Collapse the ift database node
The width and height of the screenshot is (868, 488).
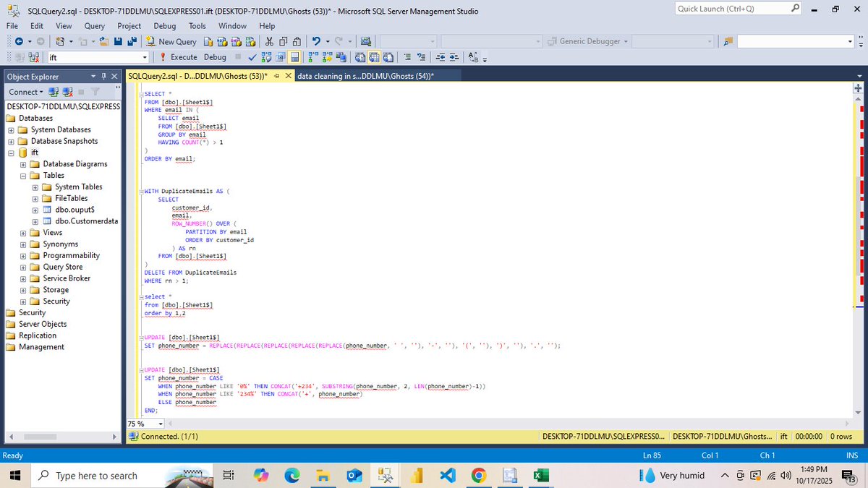coord(12,153)
